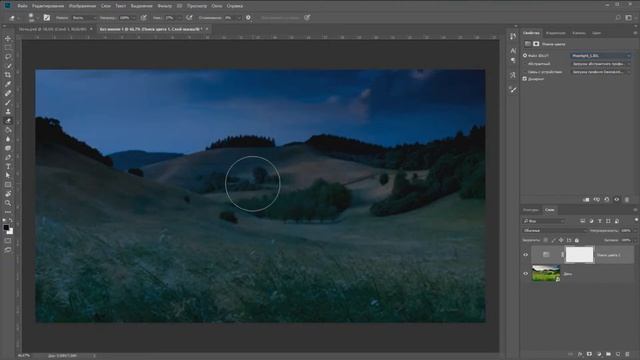Screen dimensions: 640x360
Task: Click the photo layer thumbnail
Action: point(546,273)
